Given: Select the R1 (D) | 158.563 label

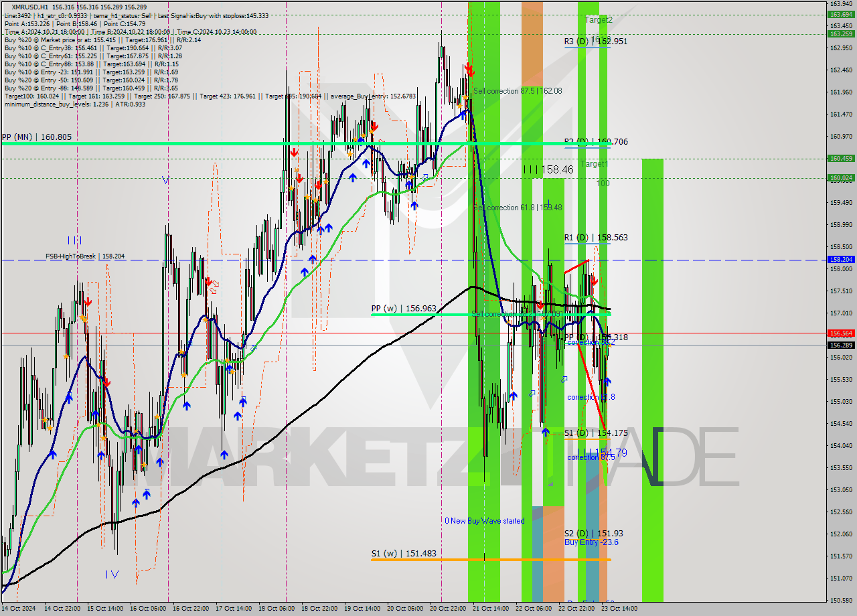Looking at the screenshot, I should pos(596,238).
